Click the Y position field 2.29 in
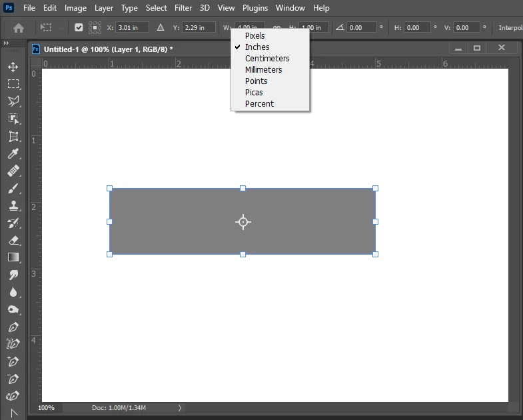This screenshot has width=523, height=420. coord(199,27)
